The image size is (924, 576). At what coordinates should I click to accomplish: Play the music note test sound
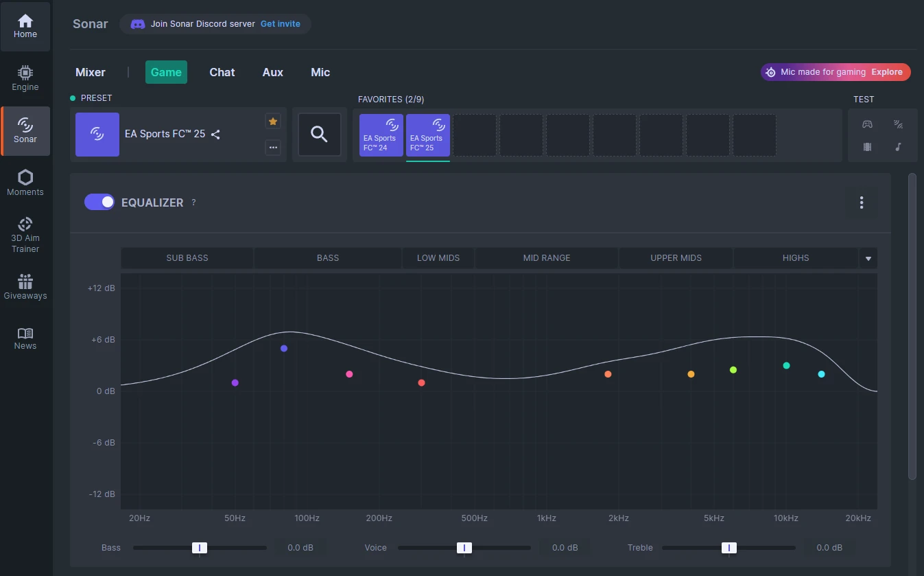(x=899, y=147)
